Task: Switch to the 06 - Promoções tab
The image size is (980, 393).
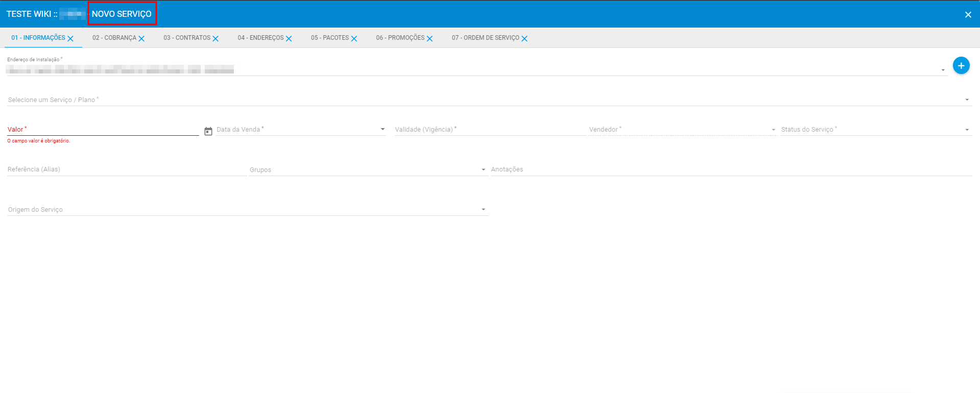Action: click(400, 38)
